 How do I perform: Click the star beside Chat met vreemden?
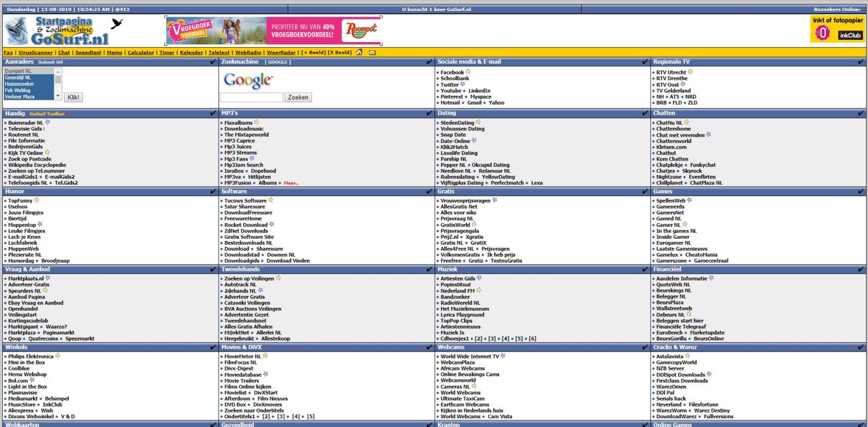pos(709,135)
